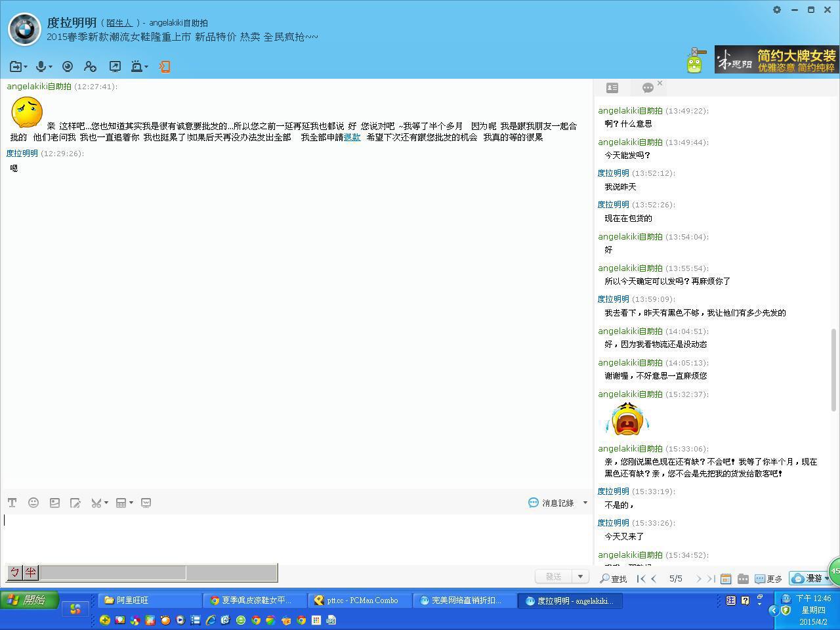Toggle the ㄅ Chinese input mode button
The width and height of the screenshot is (840, 630).
point(14,572)
